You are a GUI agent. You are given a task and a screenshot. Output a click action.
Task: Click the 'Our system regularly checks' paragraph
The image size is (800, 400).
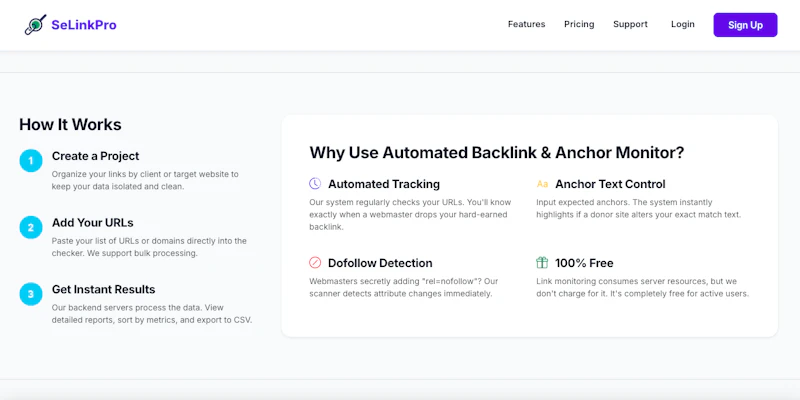point(410,215)
